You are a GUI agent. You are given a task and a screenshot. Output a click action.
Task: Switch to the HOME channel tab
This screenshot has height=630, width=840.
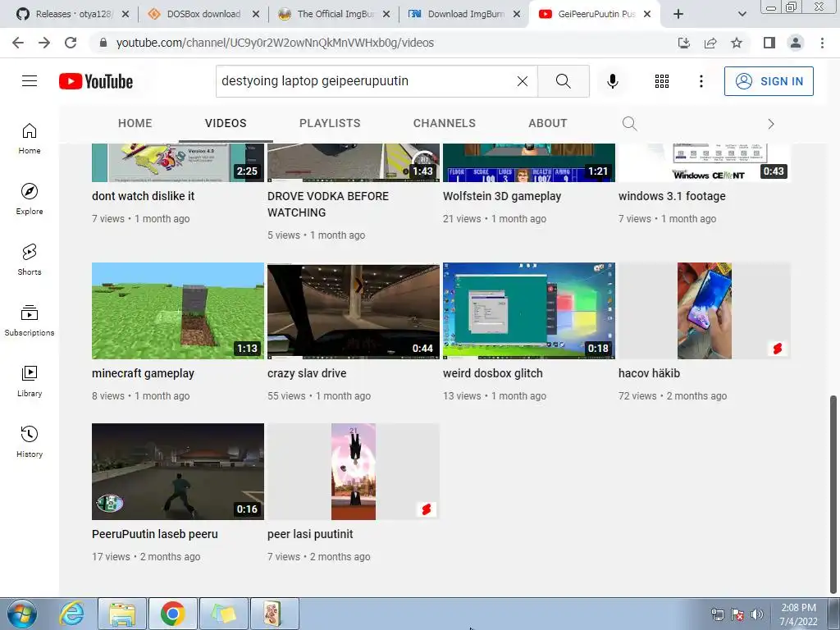(135, 123)
